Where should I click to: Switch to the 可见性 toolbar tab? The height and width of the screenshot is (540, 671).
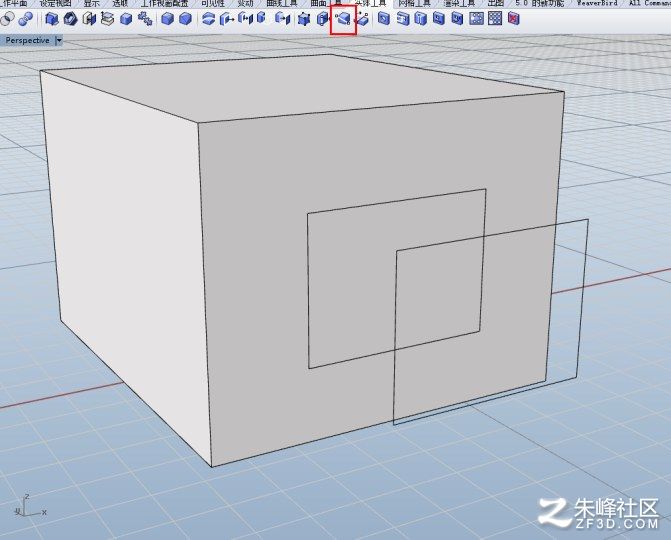tap(213, 3)
